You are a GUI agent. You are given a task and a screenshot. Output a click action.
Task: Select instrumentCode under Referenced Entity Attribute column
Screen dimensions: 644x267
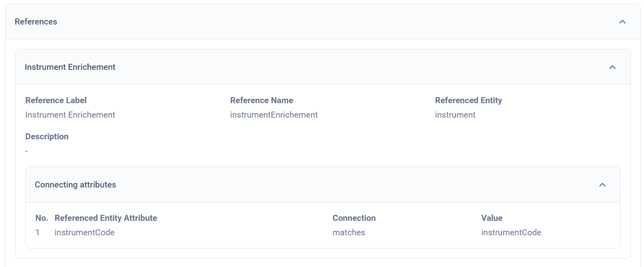click(84, 232)
